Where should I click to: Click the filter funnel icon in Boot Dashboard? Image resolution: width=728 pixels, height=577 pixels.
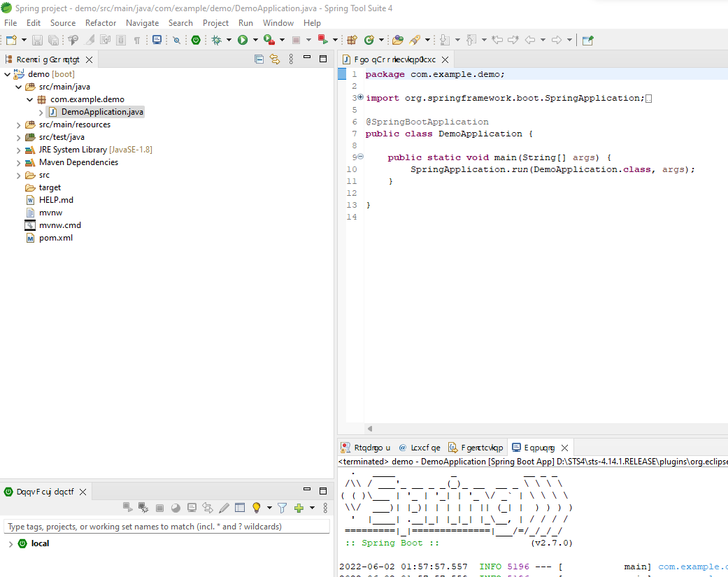pos(282,508)
